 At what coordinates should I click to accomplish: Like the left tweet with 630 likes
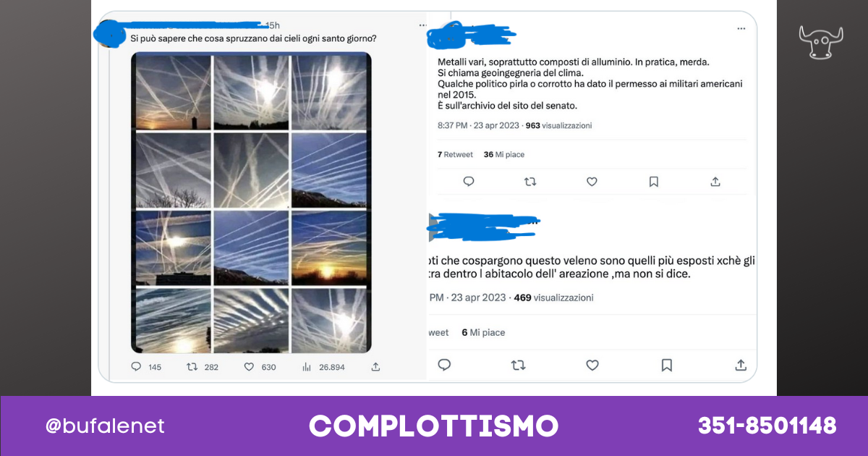[249, 367]
